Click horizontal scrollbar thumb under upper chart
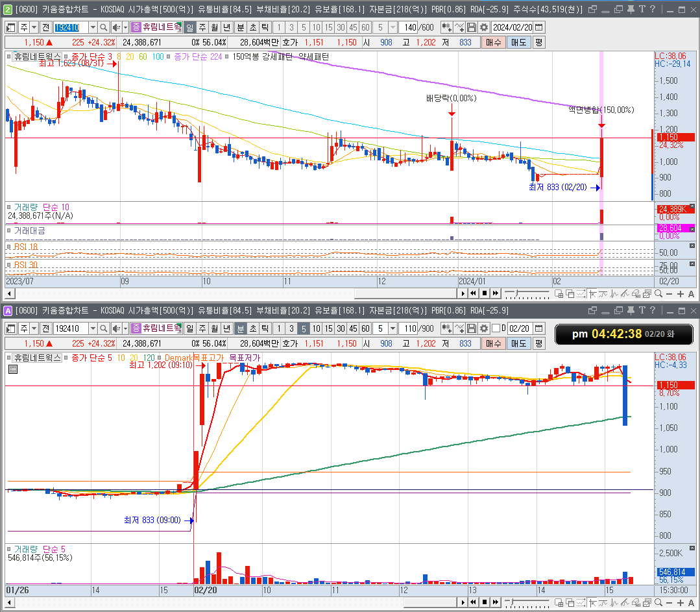The image size is (700, 612). click(405, 293)
